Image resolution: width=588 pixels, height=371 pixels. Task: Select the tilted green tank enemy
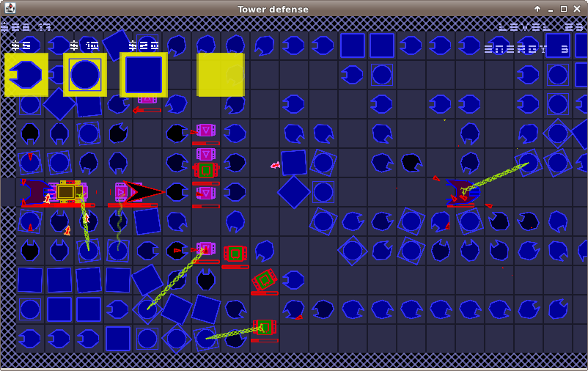click(x=264, y=279)
